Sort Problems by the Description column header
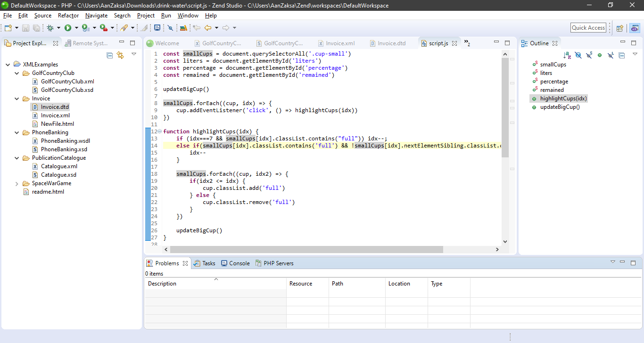 [x=215, y=284]
